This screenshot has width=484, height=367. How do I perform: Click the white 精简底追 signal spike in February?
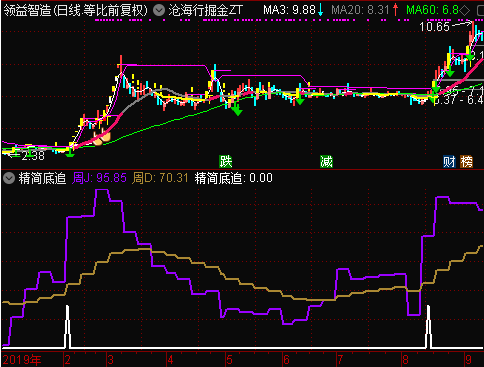(68, 327)
